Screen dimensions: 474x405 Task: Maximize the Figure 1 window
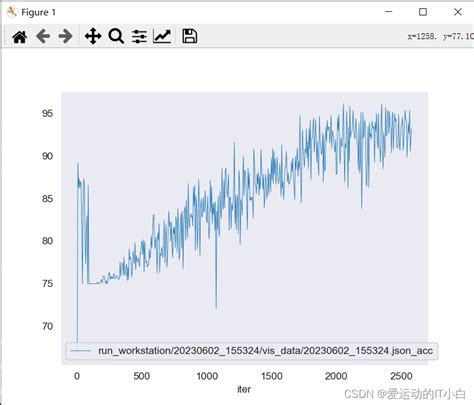[423, 12]
